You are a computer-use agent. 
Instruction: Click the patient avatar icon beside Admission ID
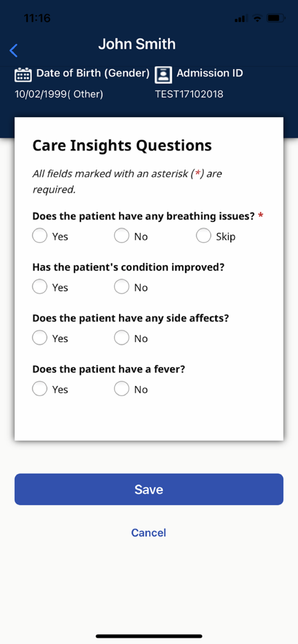pyautogui.click(x=164, y=74)
